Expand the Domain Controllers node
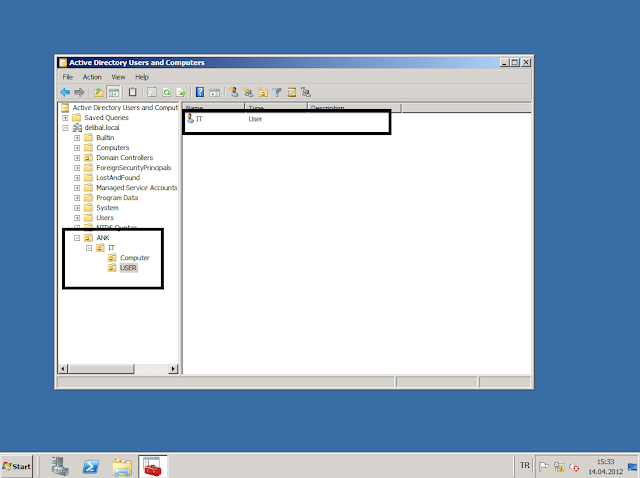Image resolution: width=640 pixels, height=478 pixels. coord(77,158)
